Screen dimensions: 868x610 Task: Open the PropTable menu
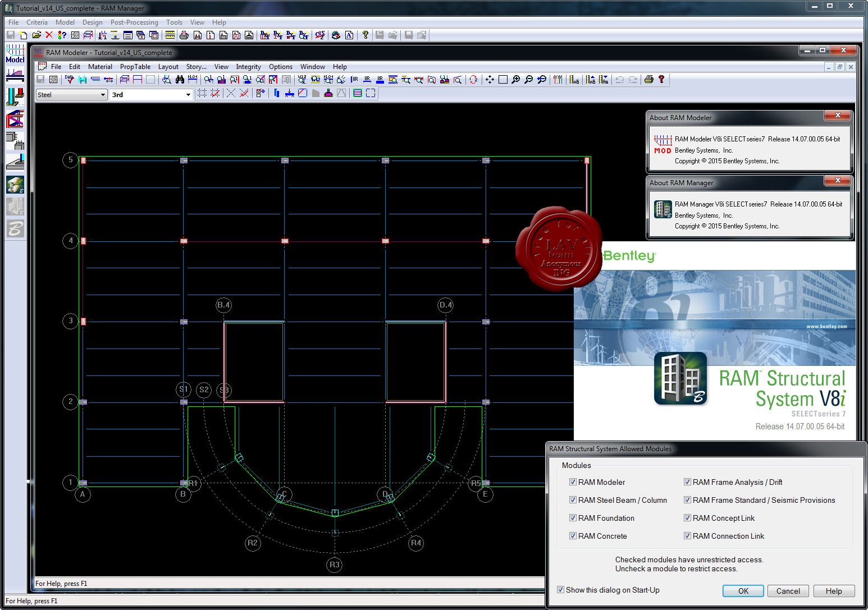click(135, 67)
